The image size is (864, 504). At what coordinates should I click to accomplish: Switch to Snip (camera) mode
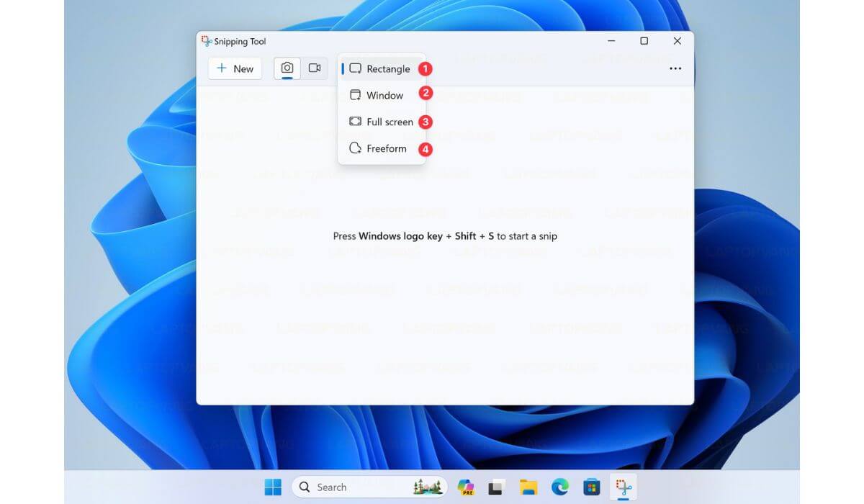pos(287,68)
